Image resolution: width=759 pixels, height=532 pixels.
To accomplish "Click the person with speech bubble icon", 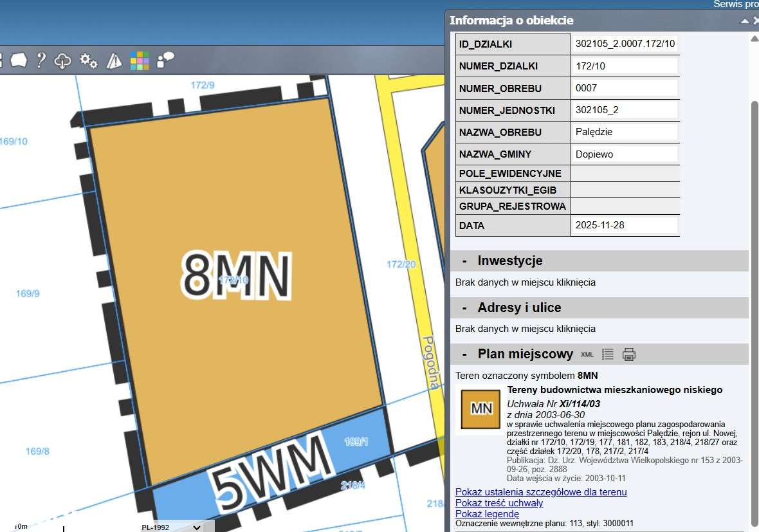I will coord(165,60).
